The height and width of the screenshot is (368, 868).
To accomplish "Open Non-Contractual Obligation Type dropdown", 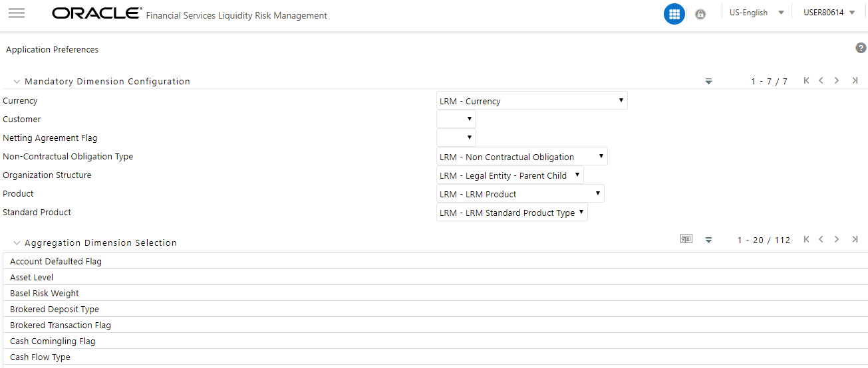I will tap(522, 157).
